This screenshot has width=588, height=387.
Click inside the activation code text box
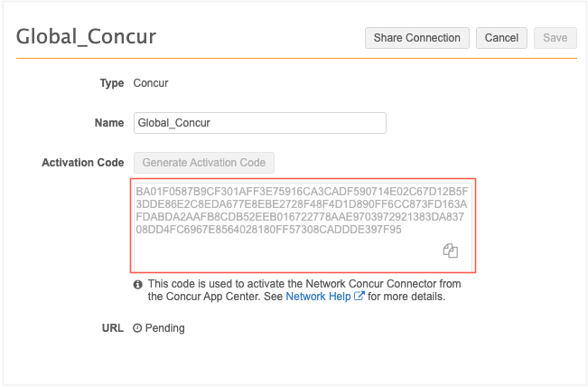pyautogui.click(x=303, y=217)
